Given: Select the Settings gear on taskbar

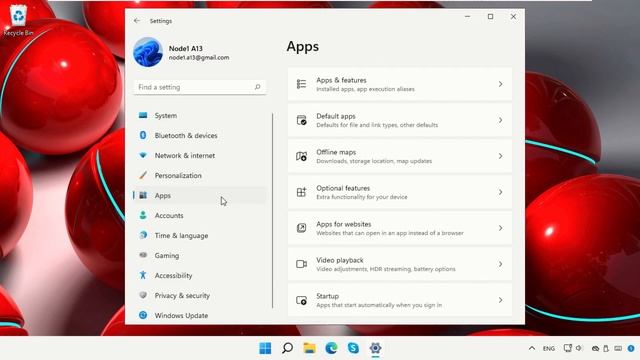Looking at the screenshot, I should (x=376, y=348).
